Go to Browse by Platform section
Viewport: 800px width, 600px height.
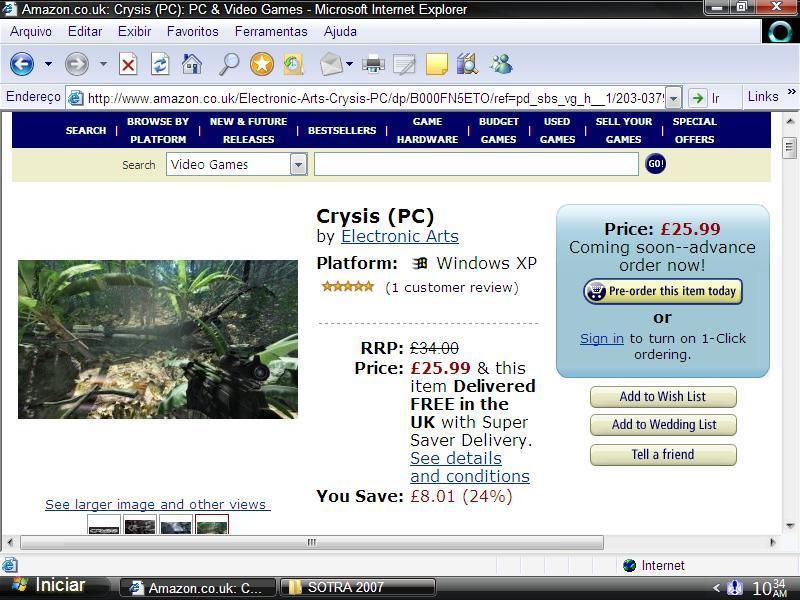[158, 130]
